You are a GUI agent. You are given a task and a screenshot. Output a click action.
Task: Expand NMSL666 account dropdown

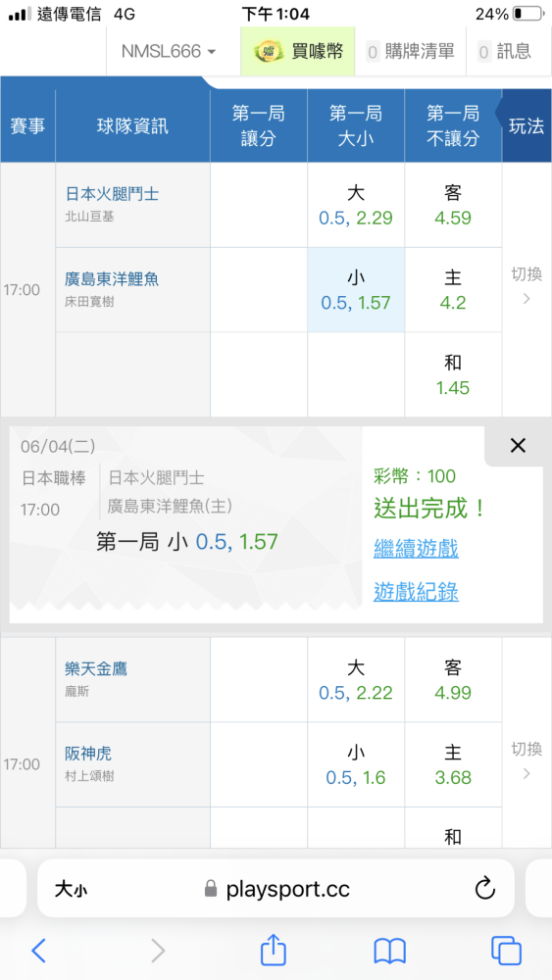[169, 51]
